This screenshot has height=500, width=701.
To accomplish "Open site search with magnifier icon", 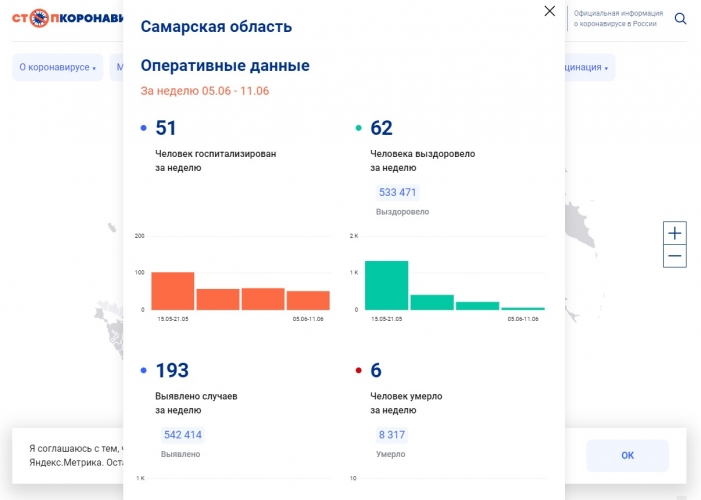I will [680, 18].
